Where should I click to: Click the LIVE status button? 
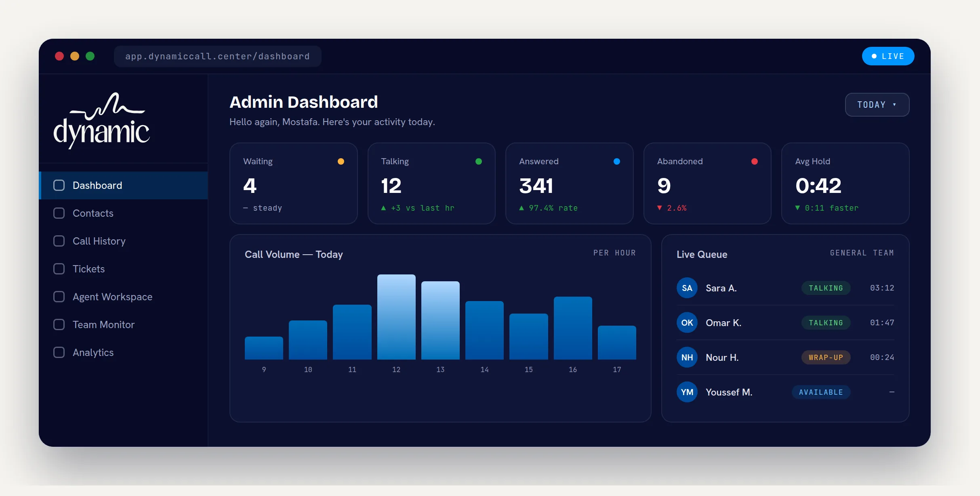[x=888, y=56]
